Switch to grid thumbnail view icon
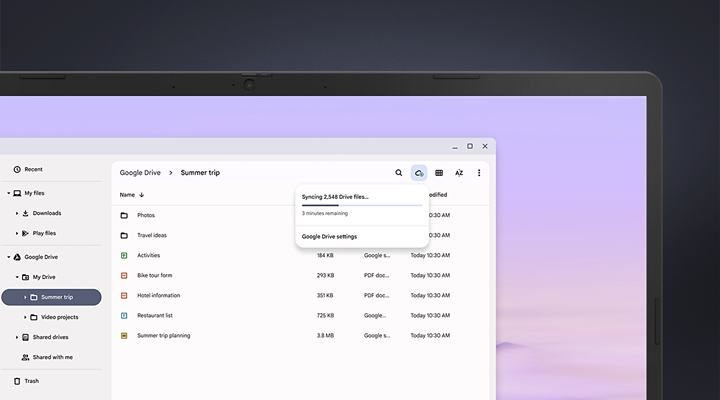Screen dimensions: 720x400 pyautogui.click(x=439, y=173)
